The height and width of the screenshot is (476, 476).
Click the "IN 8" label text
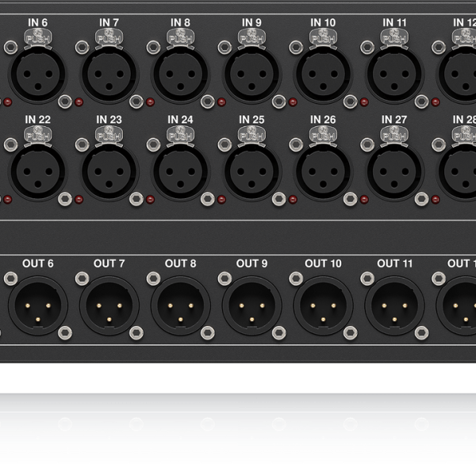click(181, 22)
